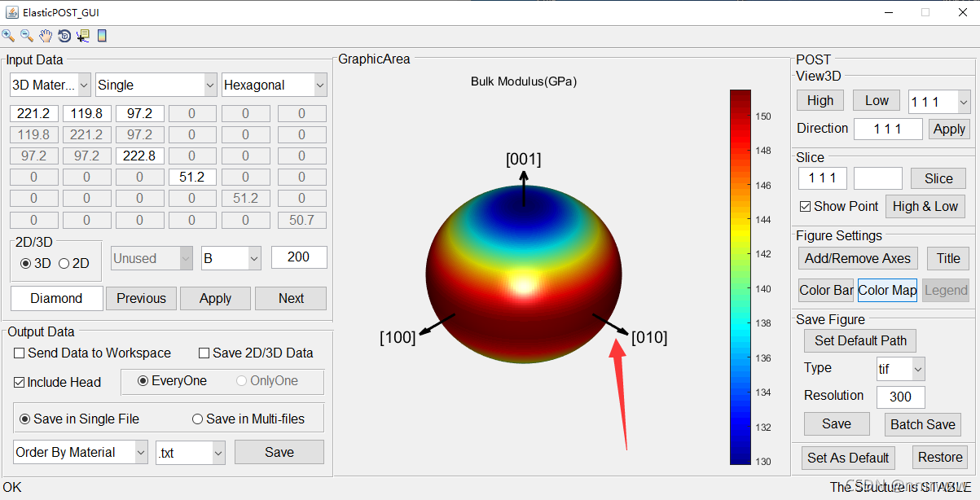Click the Direction field 1 1 1
980x500 pixels.
click(888, 129)
